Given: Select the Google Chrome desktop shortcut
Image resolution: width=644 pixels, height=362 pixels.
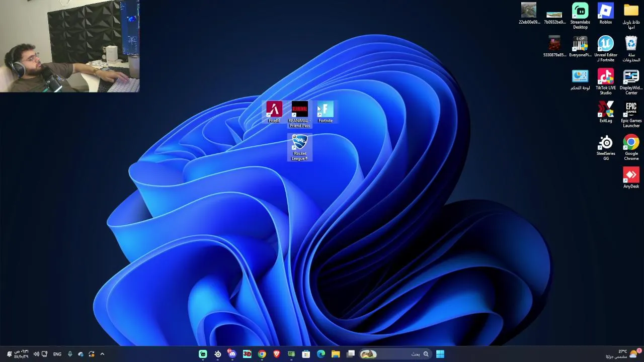Looking at the screenshot, I should (631, 148).
